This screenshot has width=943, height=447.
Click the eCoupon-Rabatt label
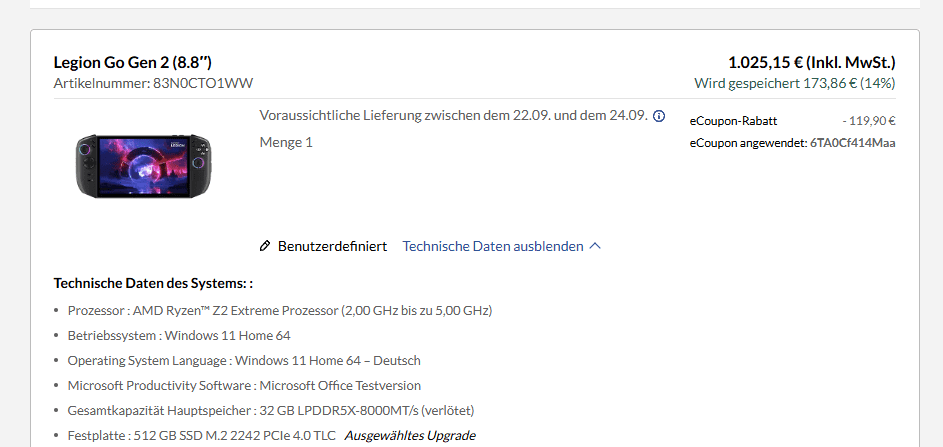coord(733,121)
